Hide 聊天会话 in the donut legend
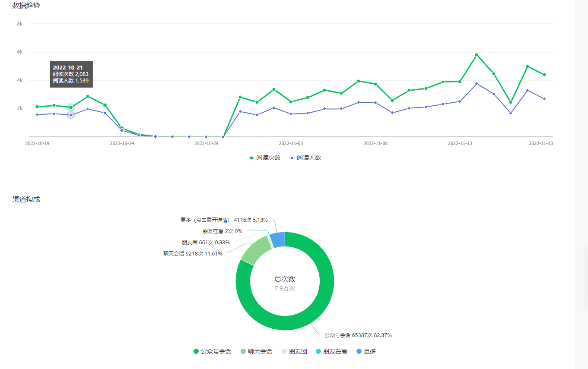Viewport: 588px width, 369px height. click(256, 351)
